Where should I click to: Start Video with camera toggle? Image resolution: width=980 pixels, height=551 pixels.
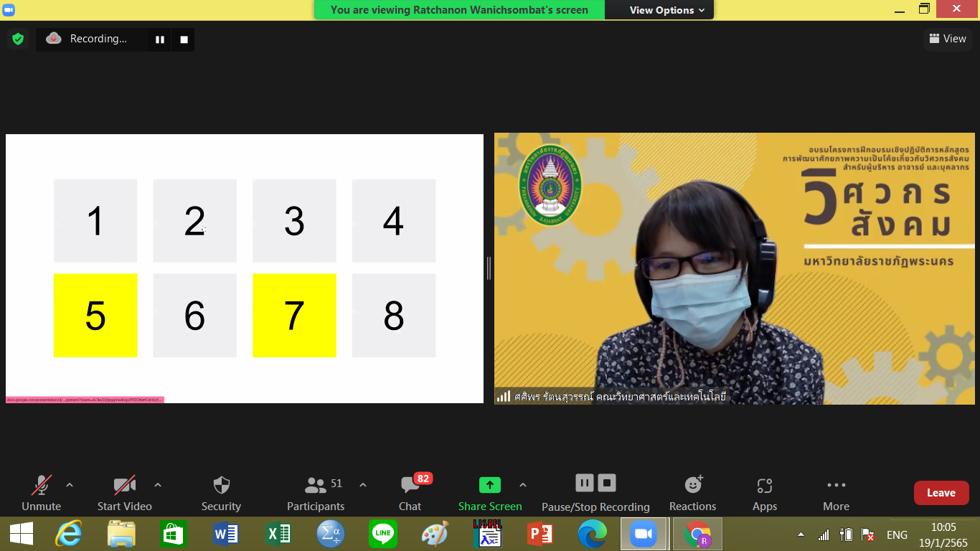coord(124,494)
